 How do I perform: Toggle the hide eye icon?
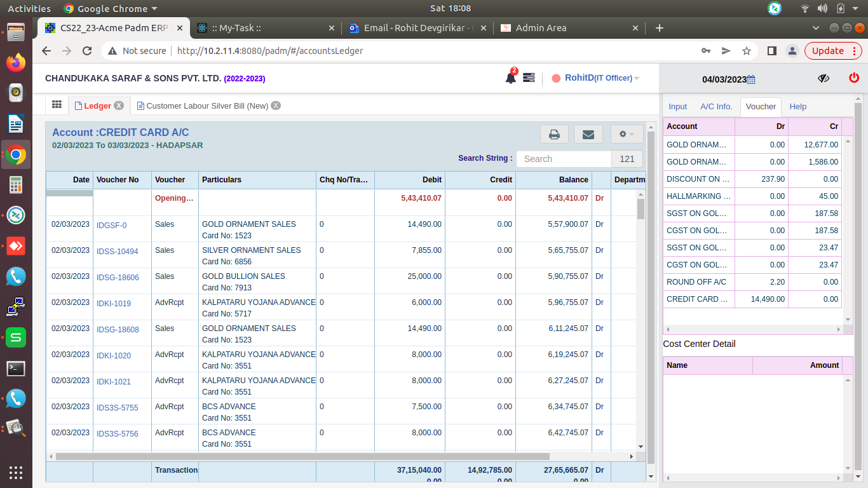(x=824, y=78)
